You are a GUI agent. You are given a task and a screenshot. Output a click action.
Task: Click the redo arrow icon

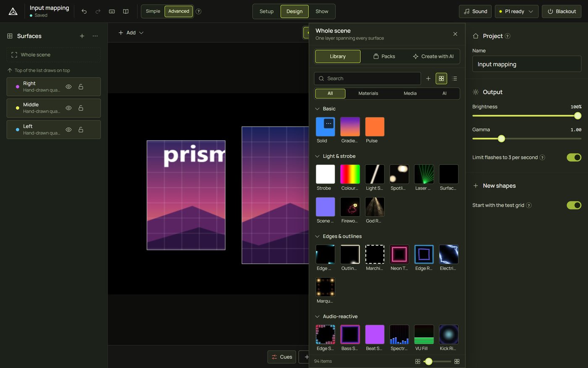point(98,11)
